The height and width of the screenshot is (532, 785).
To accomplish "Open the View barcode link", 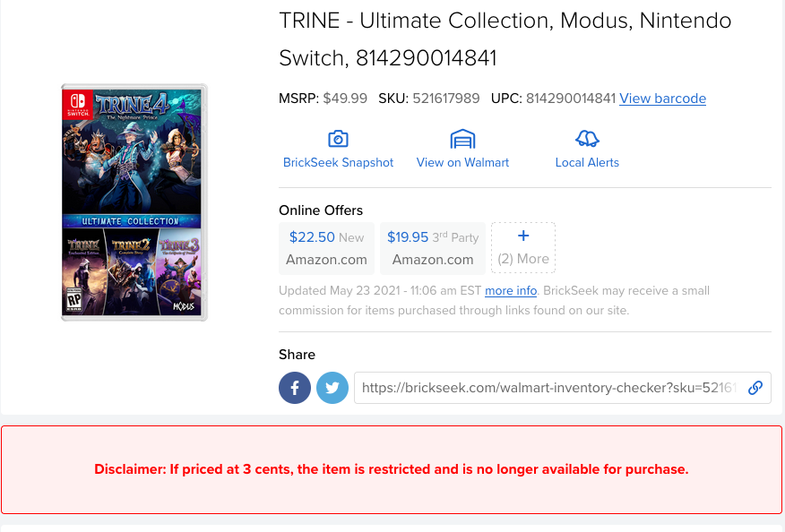I will (662, 99).
